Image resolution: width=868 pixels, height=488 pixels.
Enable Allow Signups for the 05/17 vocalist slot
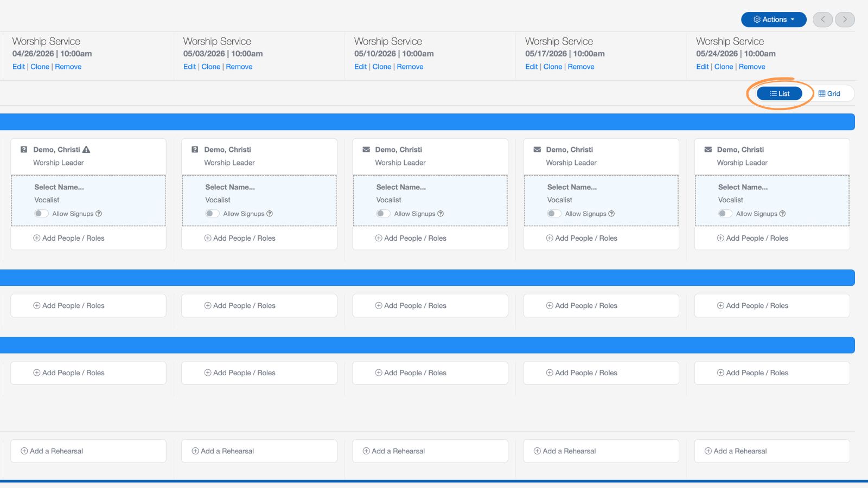coord(554,214)
